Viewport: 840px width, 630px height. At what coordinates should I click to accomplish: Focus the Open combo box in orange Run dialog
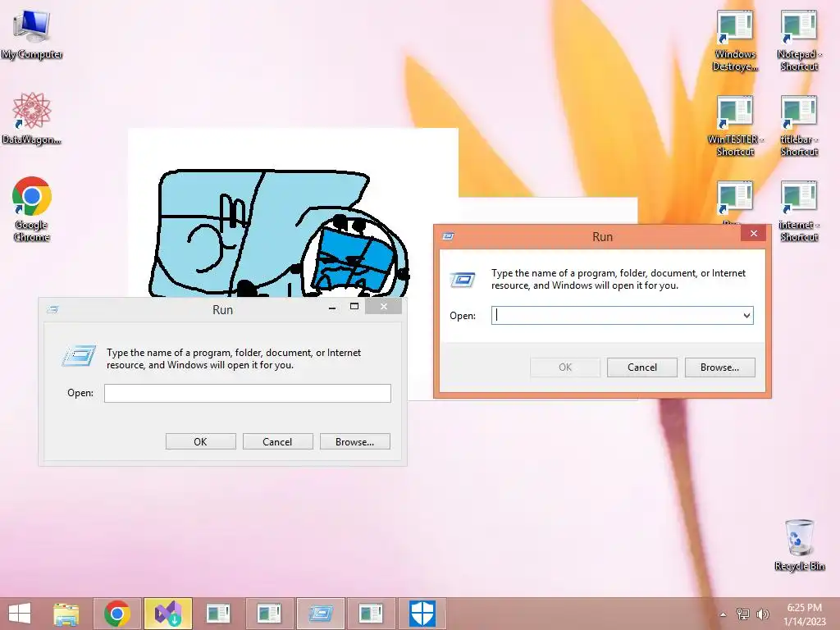click(622, 315)
